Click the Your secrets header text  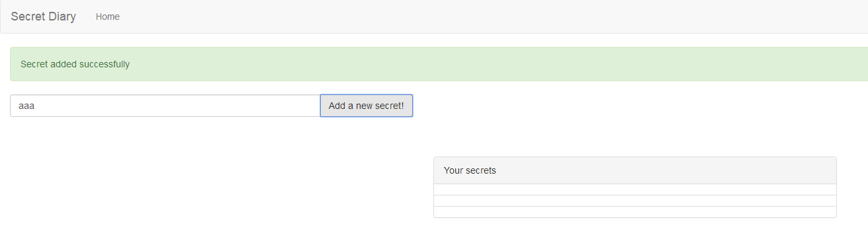(x=470, y=170)
